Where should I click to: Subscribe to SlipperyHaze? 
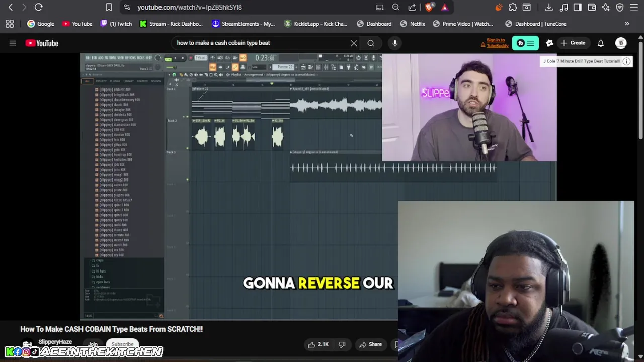(x=122, y=344)
